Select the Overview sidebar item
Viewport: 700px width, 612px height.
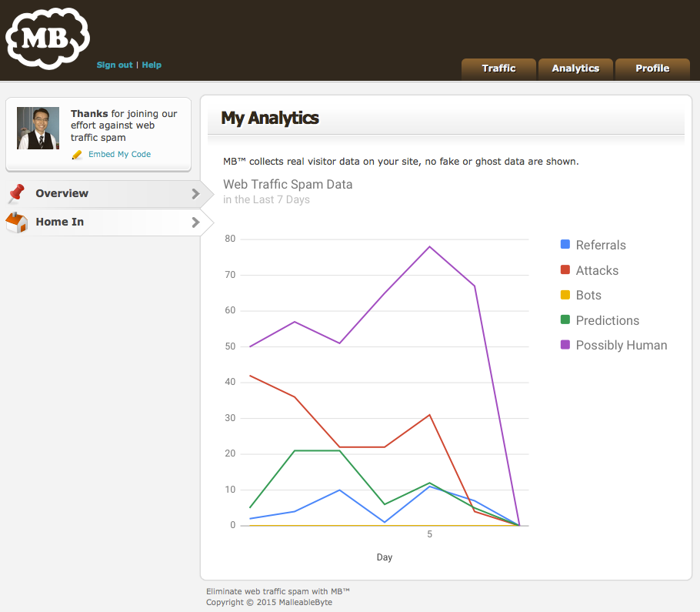click(x=109, y=194)
